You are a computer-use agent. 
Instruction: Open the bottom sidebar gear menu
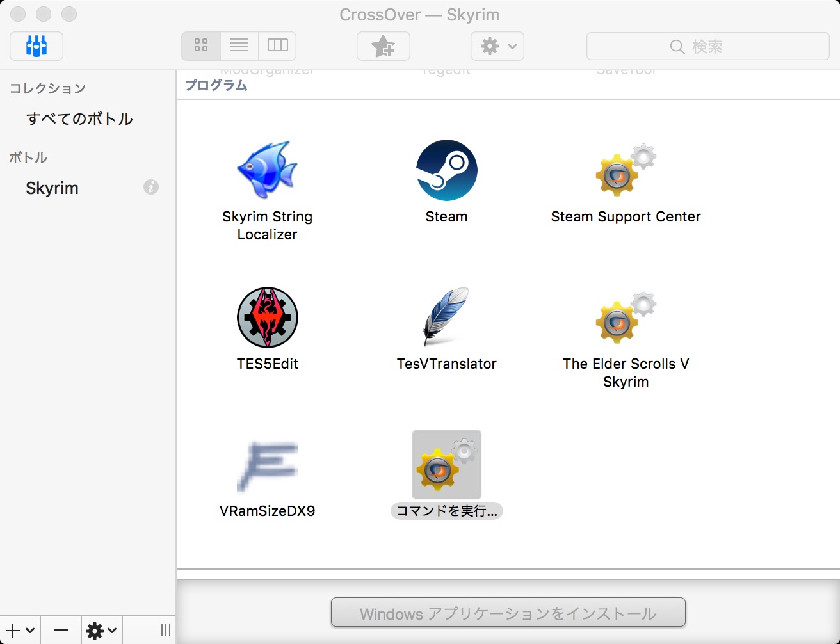[x=101, y=631]
